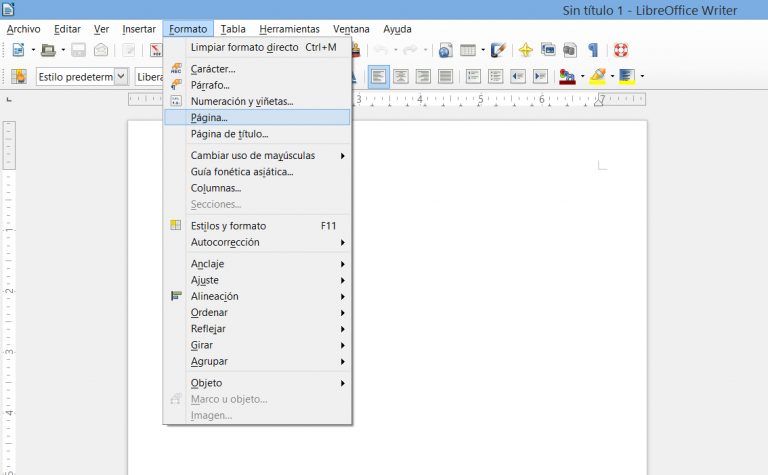Expand the Autocorrección submenu

258,242
